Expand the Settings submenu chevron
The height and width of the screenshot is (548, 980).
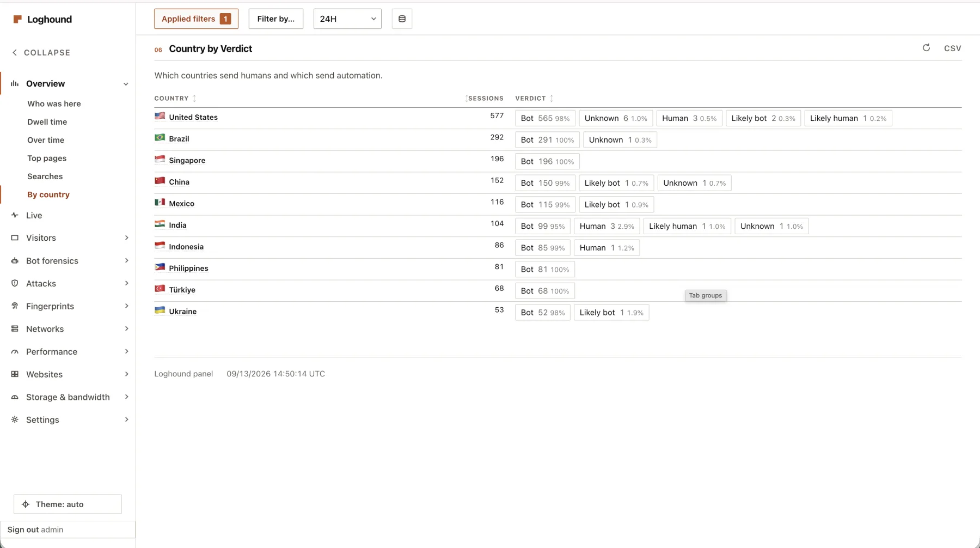[126, 420]
